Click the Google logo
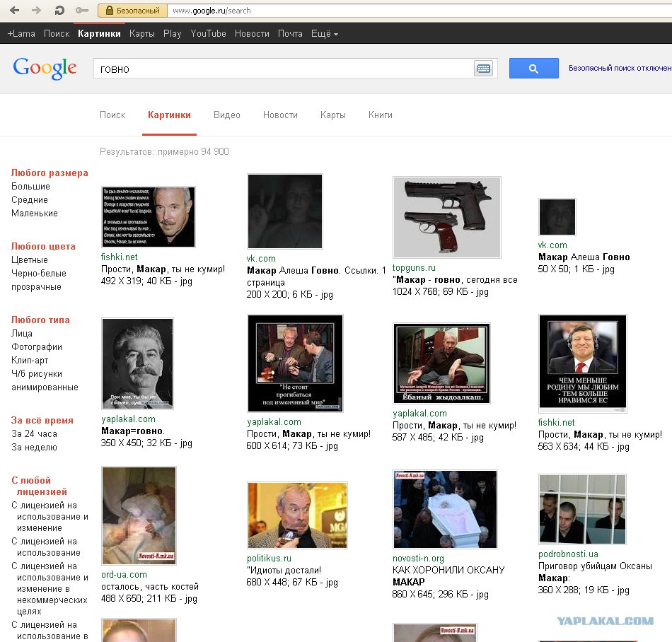The height and width of the screenshot is (642, 672). [x=45, y=68]
